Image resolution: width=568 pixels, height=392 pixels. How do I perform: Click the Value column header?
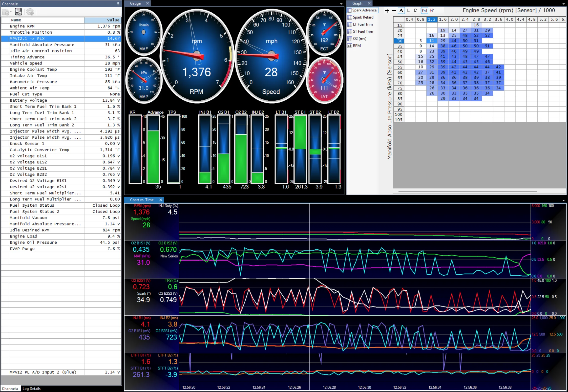[x=103, y=20]
